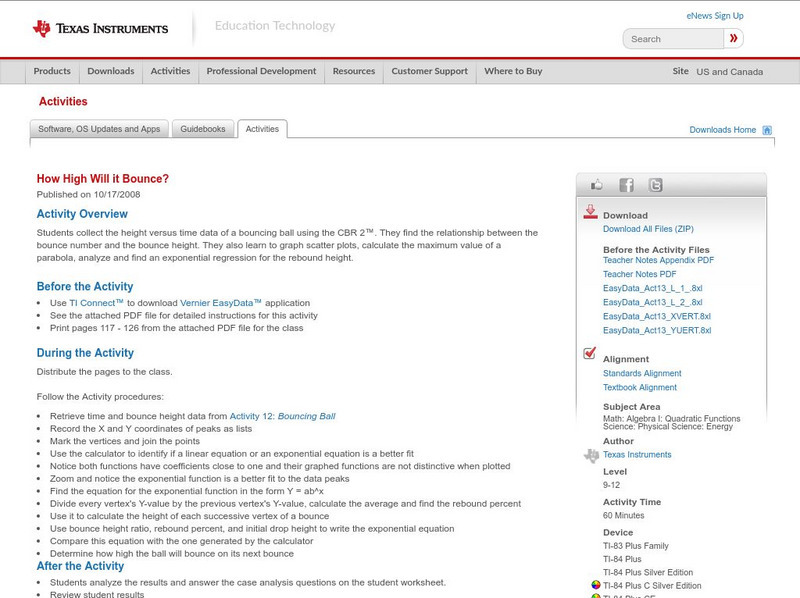Open the Vernier EasyData link
The width and height of the screenshot is (800, 598).
tap(221, 303)
